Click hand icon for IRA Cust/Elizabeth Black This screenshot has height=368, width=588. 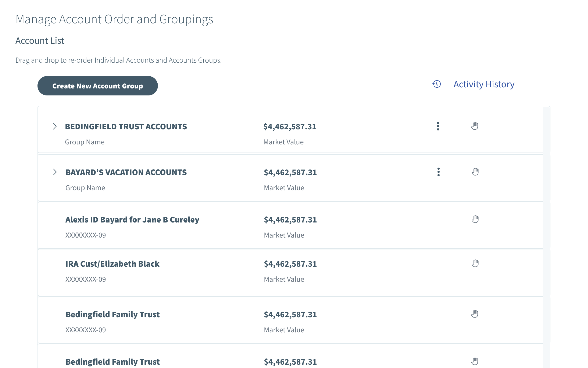pyautogui.click(x=475, y=263)
